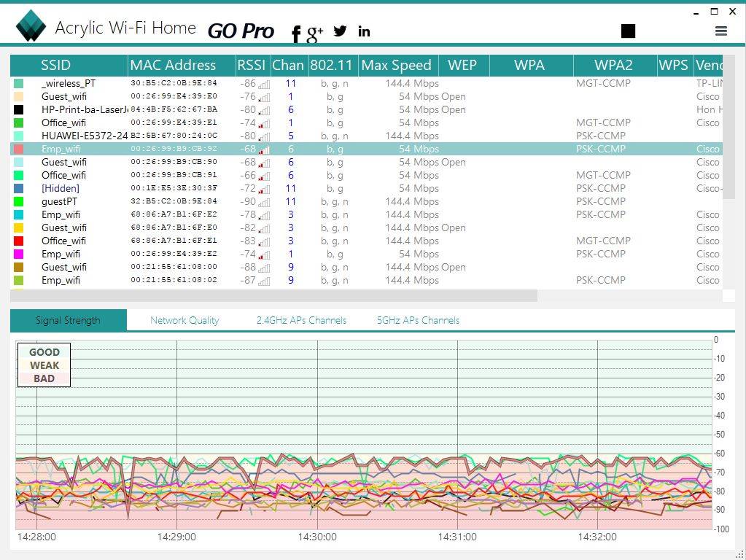Toggle the black HP-Print-ba-LaserJet color box
The width and height of the screenshot is (746, 560).
(18, 110)
